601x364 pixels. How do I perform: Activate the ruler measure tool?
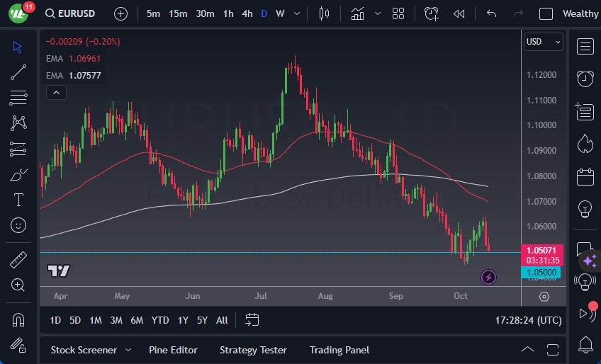tap(18, 260)
